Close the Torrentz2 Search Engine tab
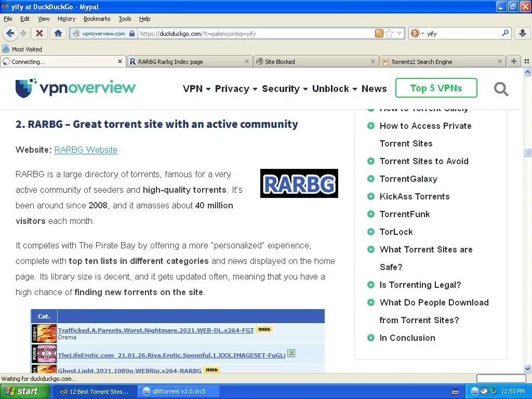This screenshot has height=399, width=532. (499, 61)
